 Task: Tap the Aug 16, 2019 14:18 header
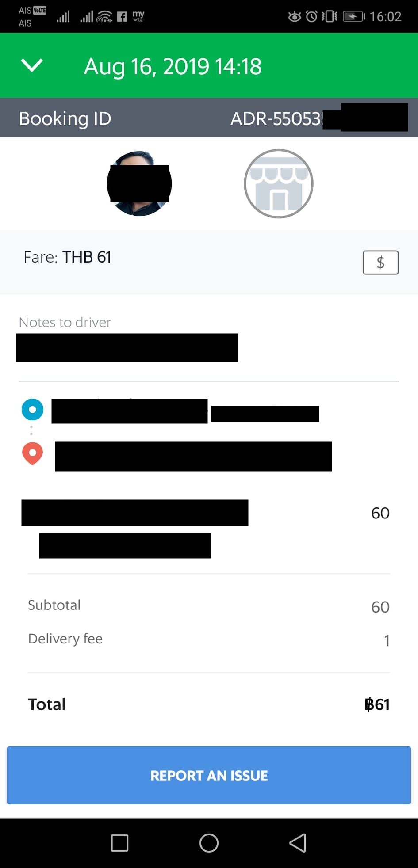173,67
